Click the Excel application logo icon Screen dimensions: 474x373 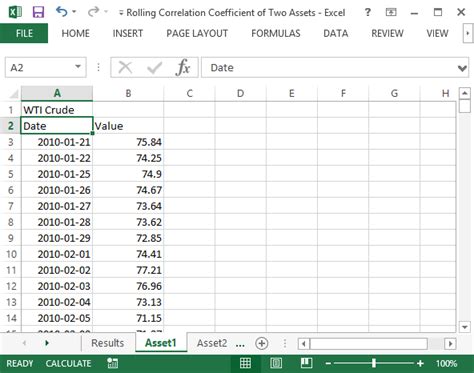pos(14,13)
